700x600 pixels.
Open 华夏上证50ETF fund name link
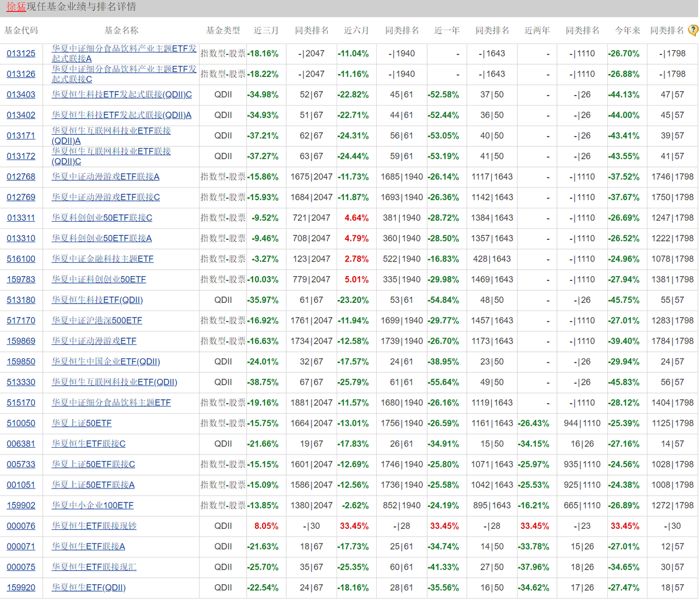[x=82, y=423]
